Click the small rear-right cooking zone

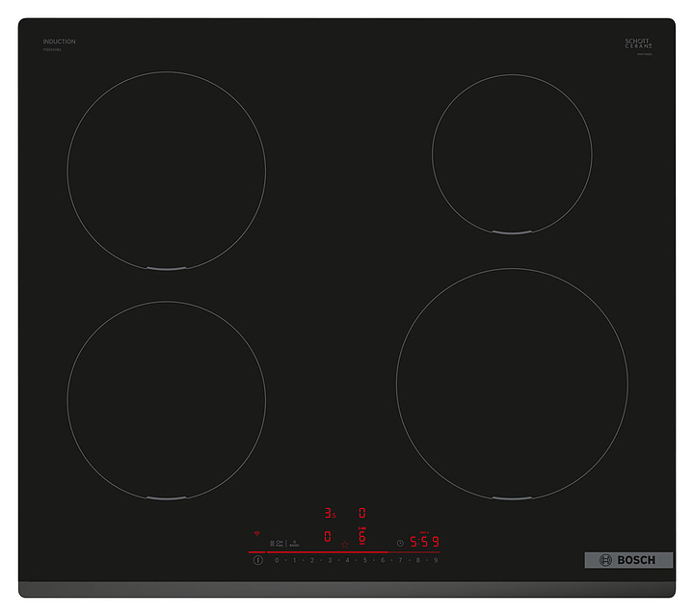[x=512, y=154]
